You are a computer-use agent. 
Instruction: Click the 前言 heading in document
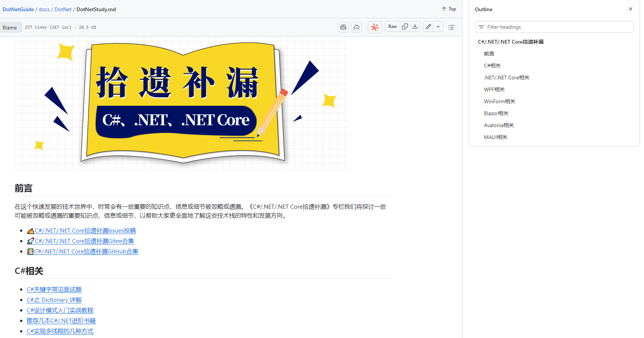(23, 189)
